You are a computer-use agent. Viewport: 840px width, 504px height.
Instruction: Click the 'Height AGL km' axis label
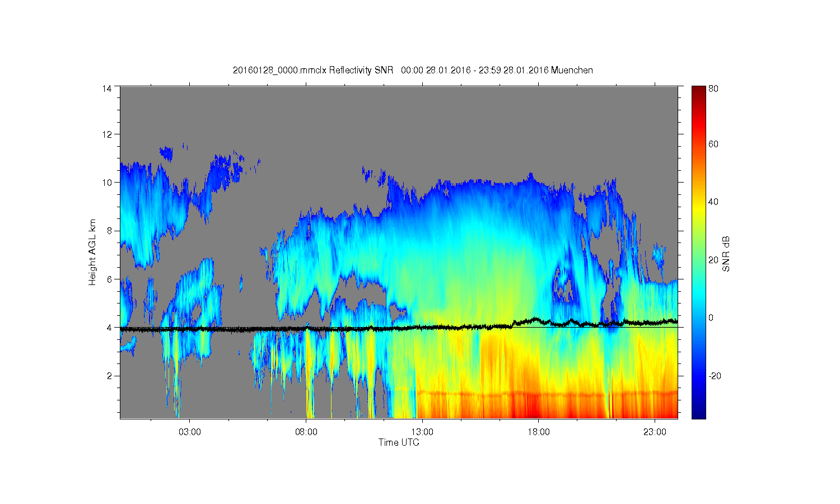click(x=92, y=252)
